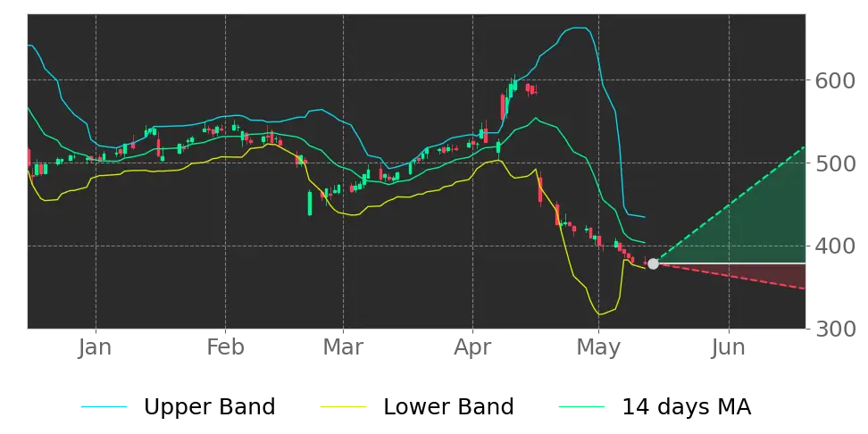Click the May x-axis label

click(x=599, y=347)
